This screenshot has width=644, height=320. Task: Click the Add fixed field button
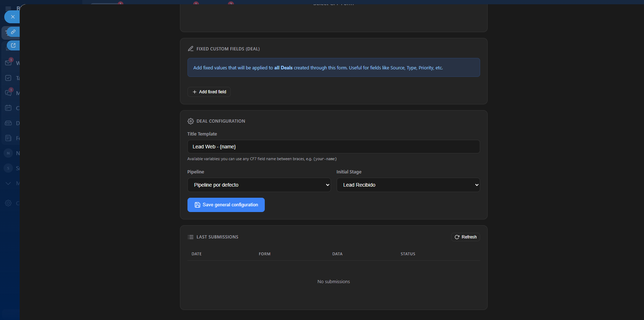(209, 92)
